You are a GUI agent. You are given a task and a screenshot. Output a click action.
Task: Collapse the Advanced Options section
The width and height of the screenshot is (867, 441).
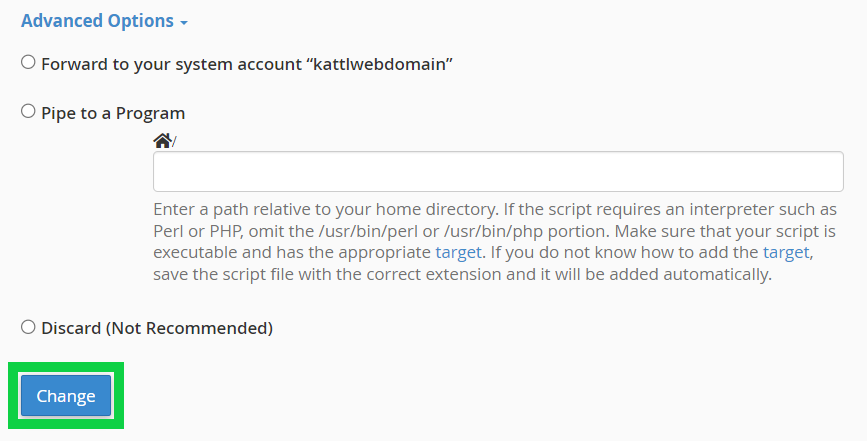(97, 20)
